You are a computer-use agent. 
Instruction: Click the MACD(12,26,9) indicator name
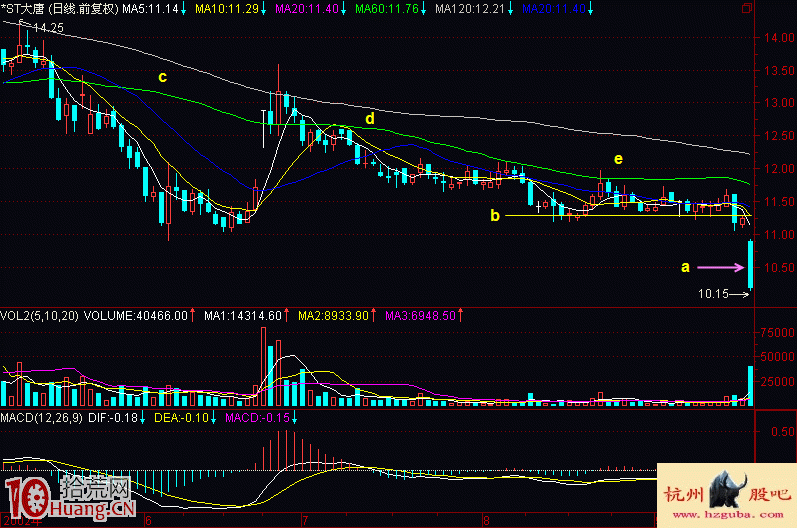pos(41,418)
